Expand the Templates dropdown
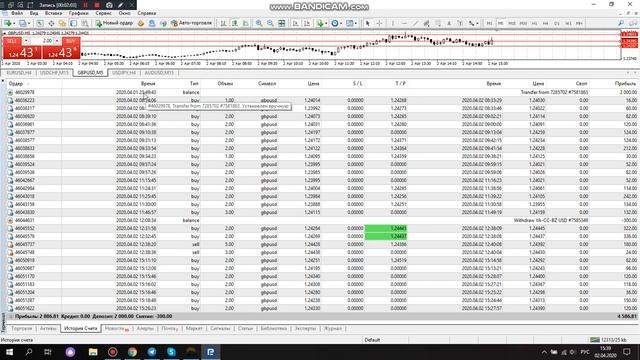This screenshot has width=640, height=360. tap(356, 23)
